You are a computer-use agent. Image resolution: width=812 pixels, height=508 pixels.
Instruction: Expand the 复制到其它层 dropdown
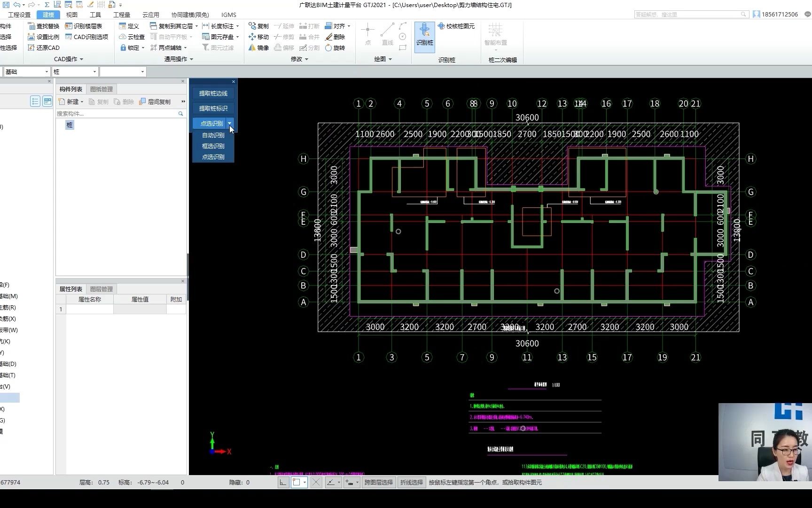click(196, 26)
